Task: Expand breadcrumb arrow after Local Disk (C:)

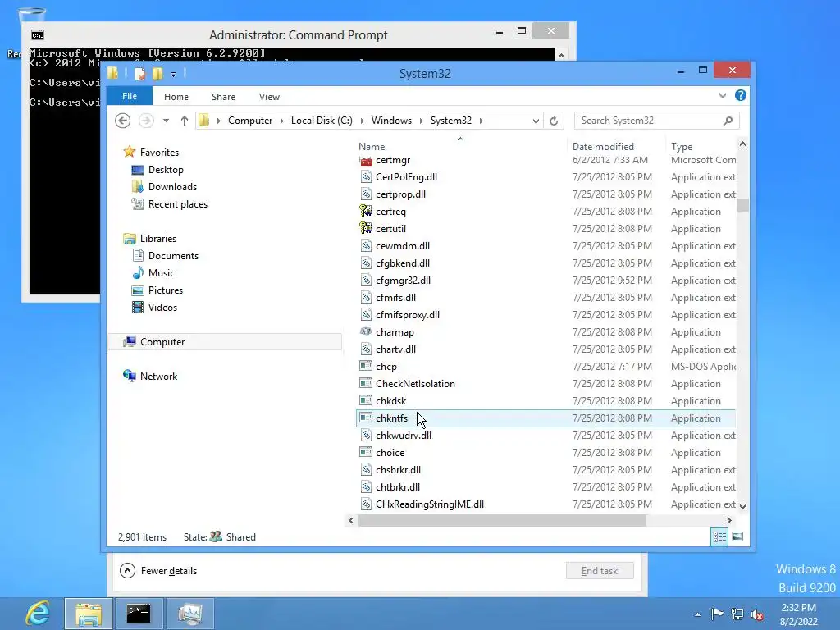Action: click(x=362, y=121)
